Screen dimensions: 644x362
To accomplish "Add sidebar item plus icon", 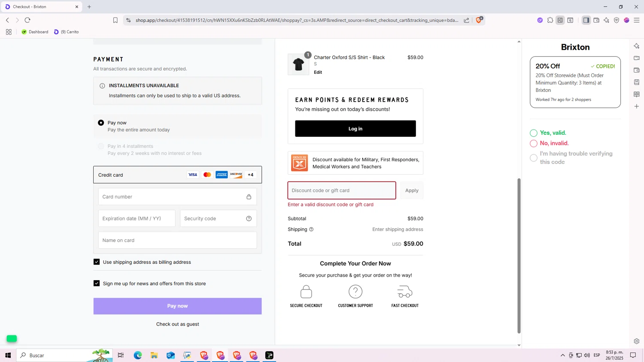I will 637,106.
